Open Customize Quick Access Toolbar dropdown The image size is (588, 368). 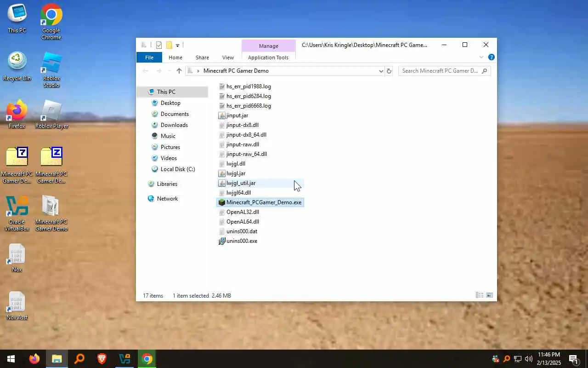tap(177, 45)
